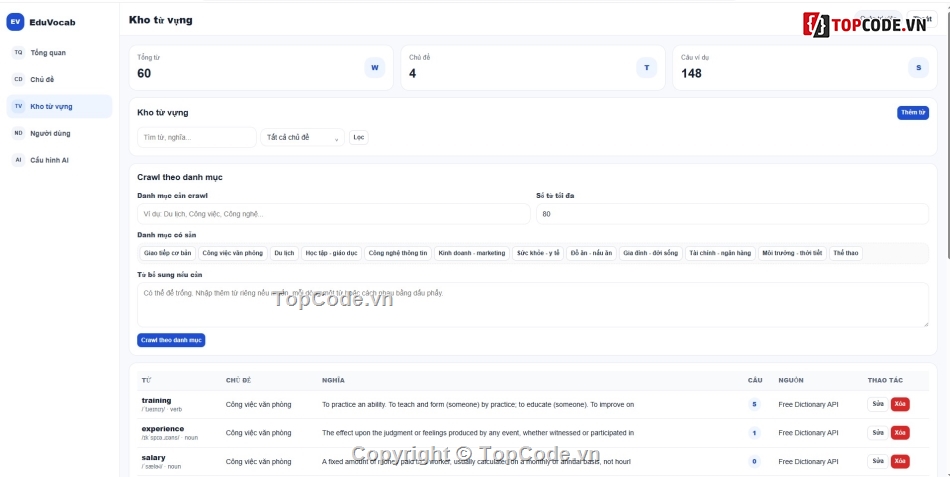Viewport: 950px width, 477px height.
Task: Click the TQ icon beside Tổng quan
Action: click(x=18, y=53)
